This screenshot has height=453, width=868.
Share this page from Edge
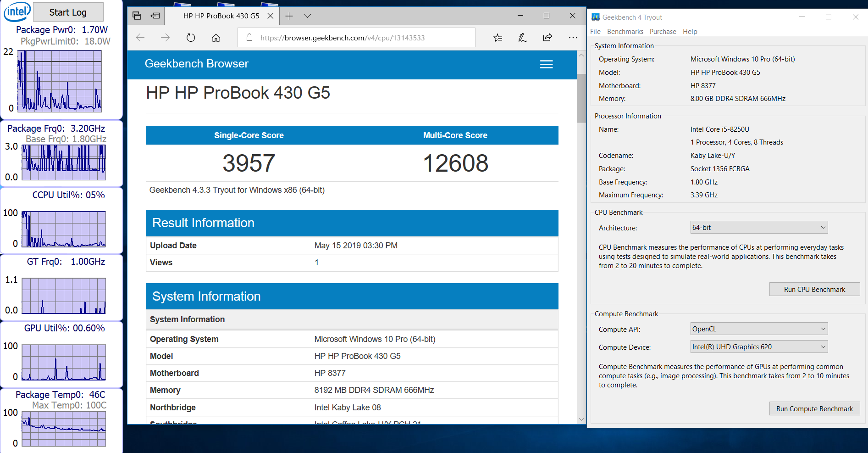click(x=547, y=38)
